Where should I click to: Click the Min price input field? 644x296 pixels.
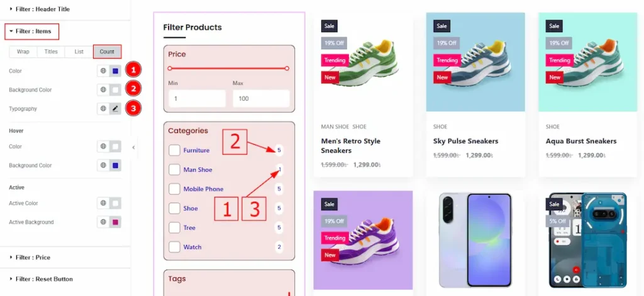[197, 99]
